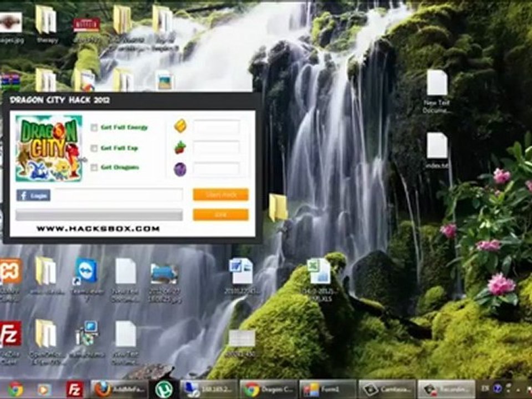Click the purple gem icon in hack window
This screenshot has width=532, height=399.
coord(180,169)
